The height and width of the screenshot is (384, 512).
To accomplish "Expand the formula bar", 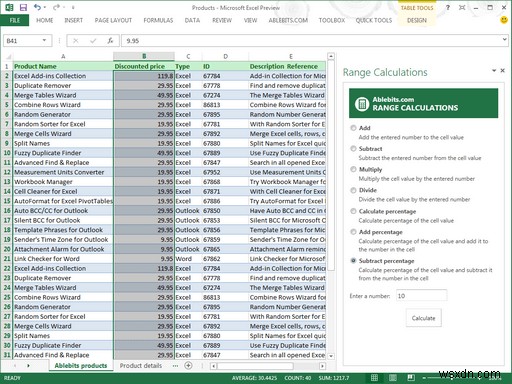I will tap(505, 40).
